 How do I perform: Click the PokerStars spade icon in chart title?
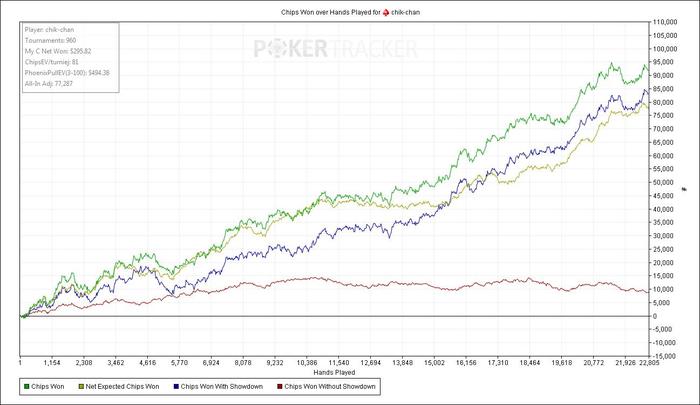click(x=386, y=13)
